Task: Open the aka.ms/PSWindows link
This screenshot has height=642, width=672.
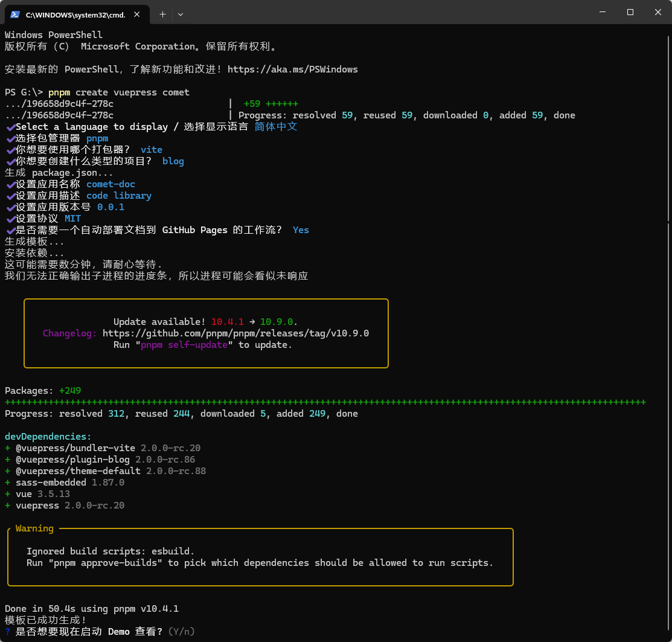Action: [293, 69]
